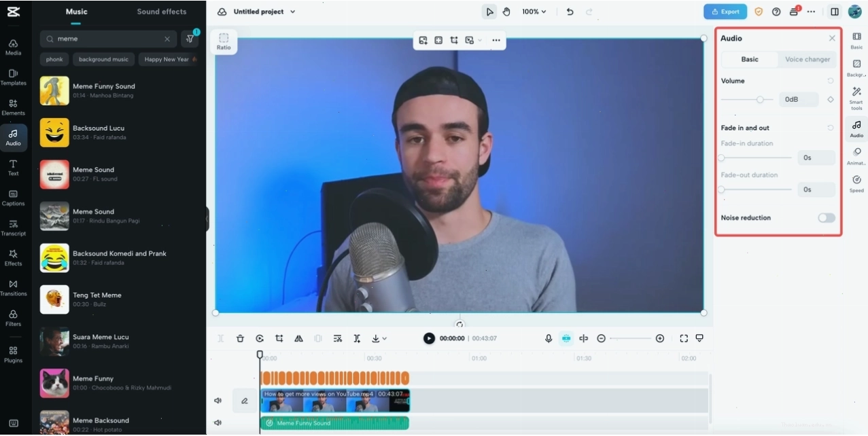This screenshot has width=868, height=436.
Task: Toggle volume keyframe diamond
Action: coord(830,99)
